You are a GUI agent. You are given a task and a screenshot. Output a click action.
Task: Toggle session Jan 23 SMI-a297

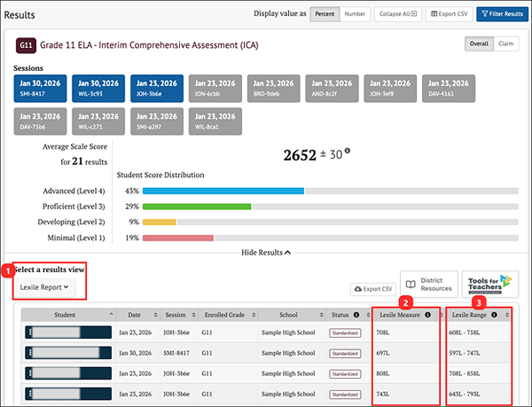click(x=157, y=121)
